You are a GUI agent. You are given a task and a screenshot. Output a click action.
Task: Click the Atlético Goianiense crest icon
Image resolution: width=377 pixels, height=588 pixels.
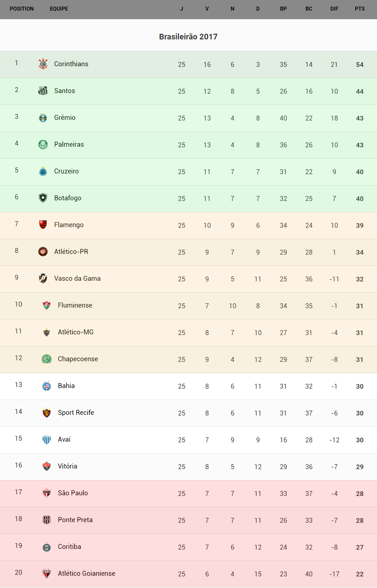click(x=47, y=573)
